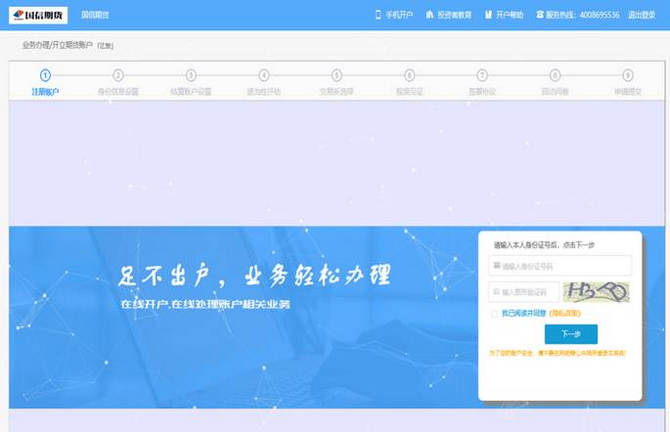
Task: Focus the ID card number input field
Action: pyautogui.click(x=565, y=266)
